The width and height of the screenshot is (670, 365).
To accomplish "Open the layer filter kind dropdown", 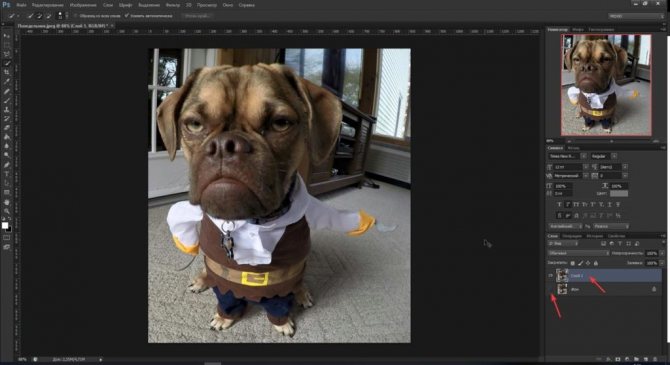I will tap(563, 244).
